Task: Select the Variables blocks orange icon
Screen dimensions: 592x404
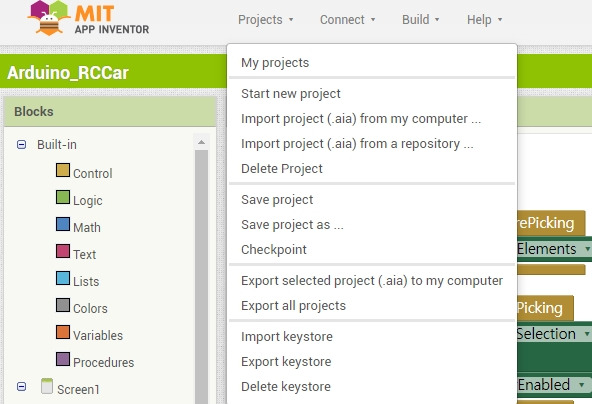Action: coord(63,332)
